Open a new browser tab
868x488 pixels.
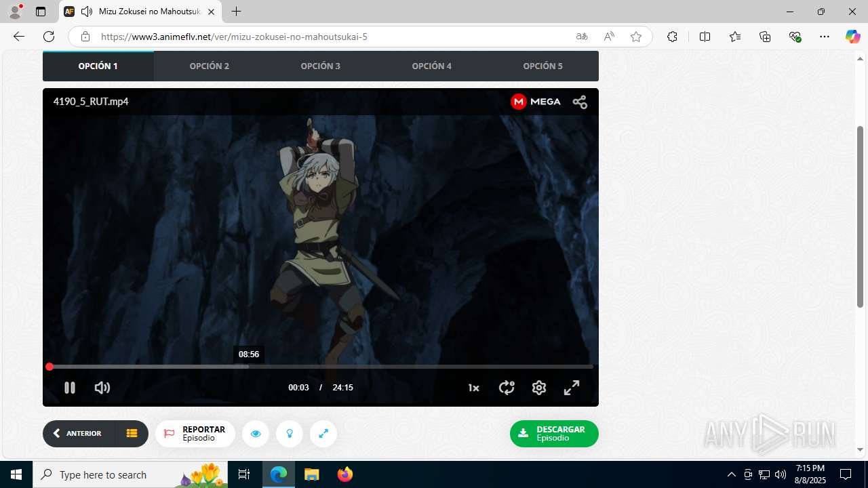pyautogui.click(x=236, y=12)
